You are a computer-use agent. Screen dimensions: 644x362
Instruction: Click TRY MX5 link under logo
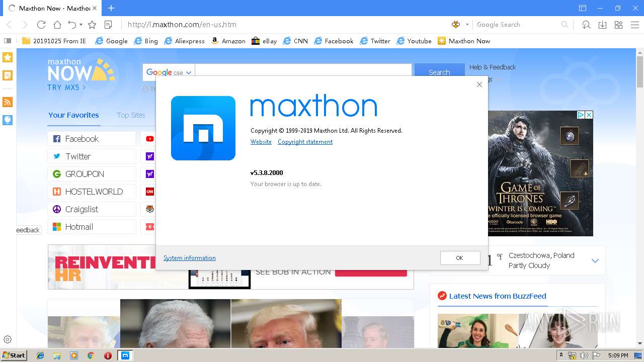[66, 87]
